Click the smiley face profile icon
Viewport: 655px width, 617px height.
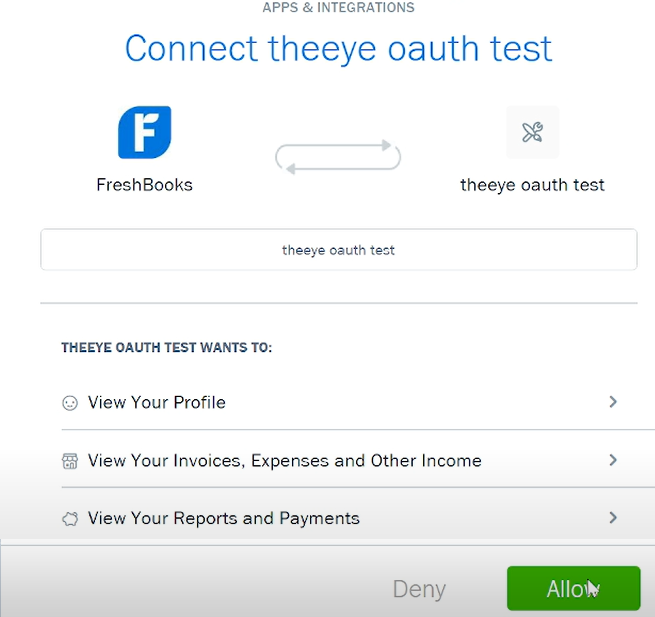click(70, 403)
